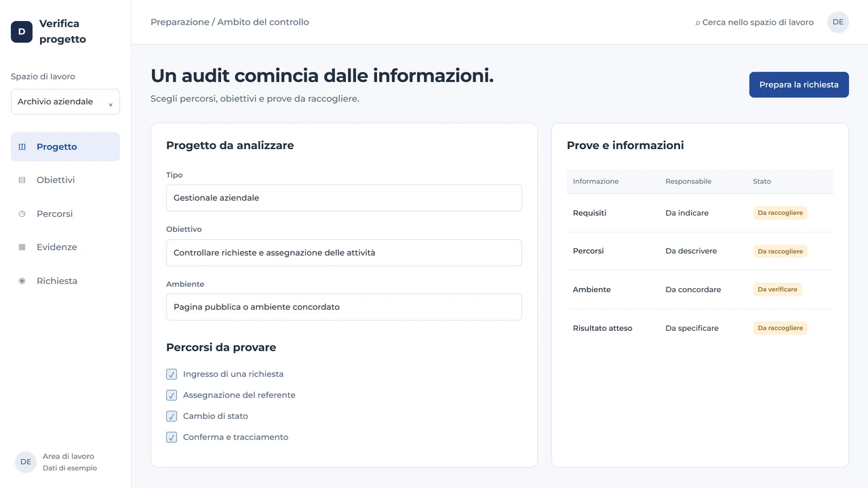This screenshot has height=488, width=868.
Task: Open the Obiettivi menu item
Action: click(x=65, y=180)
